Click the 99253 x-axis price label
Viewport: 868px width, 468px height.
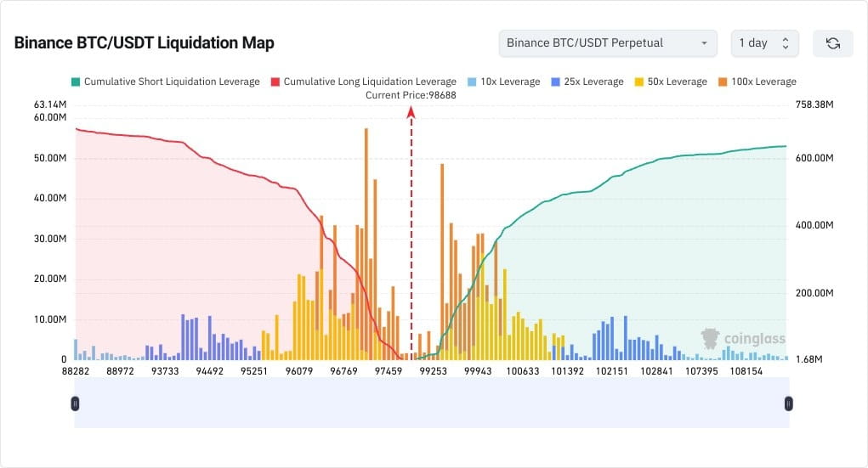(433, 371)
